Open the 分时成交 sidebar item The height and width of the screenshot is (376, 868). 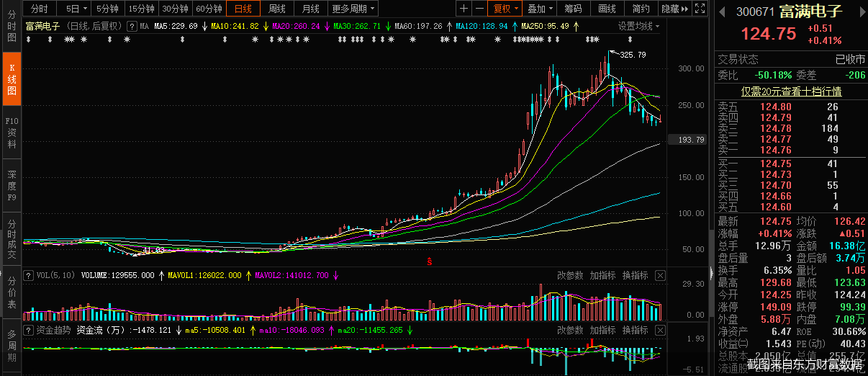pos(12,238)
